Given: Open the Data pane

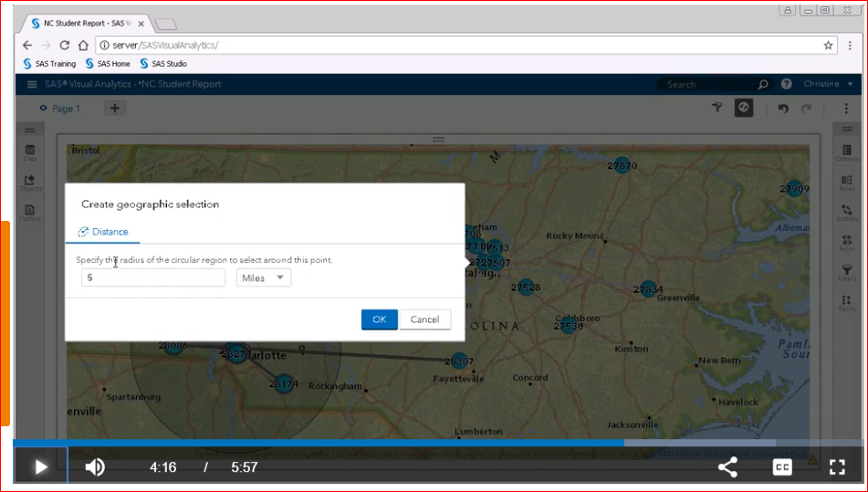Looking at the screenshot, I should 30,152.
